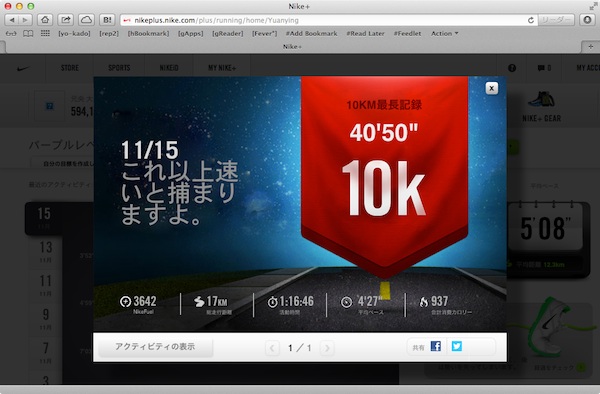Toggle the Reader button in address bar

(556, 20)
